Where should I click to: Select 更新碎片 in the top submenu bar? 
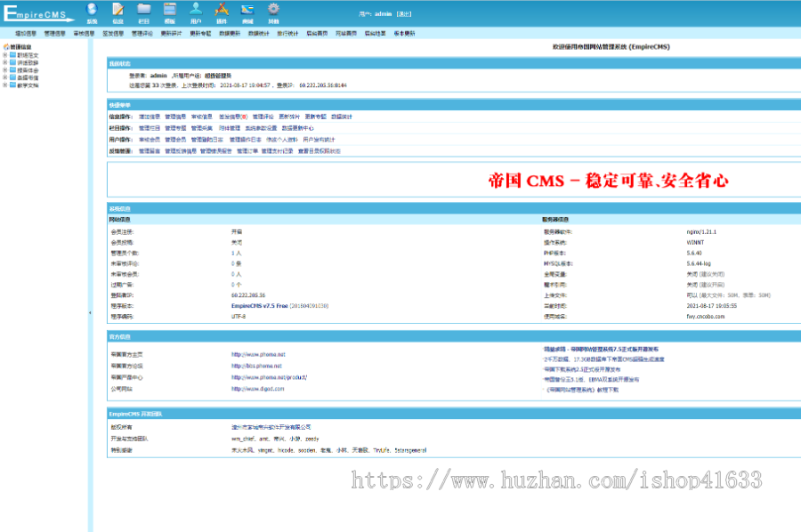pos(171,33)
